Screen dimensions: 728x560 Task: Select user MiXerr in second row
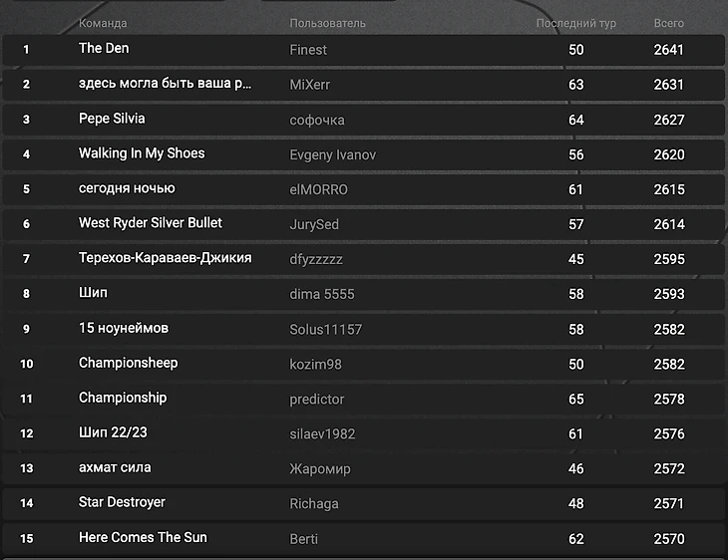tap(309, 85)
